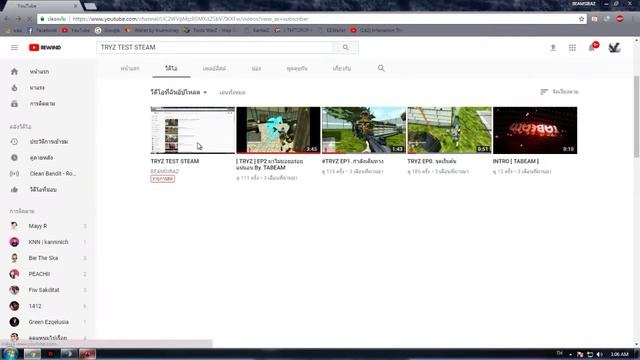Click the YouTube Rewind logo
The image size is (640, 360).
[x=45, y=47]
